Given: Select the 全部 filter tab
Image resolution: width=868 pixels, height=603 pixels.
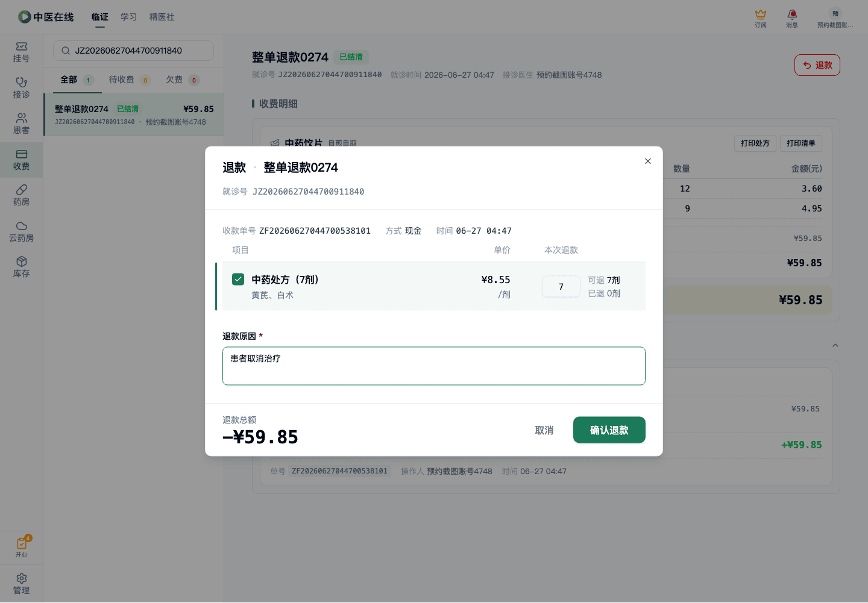Looking at the screenshot, I should coord(77,80).
